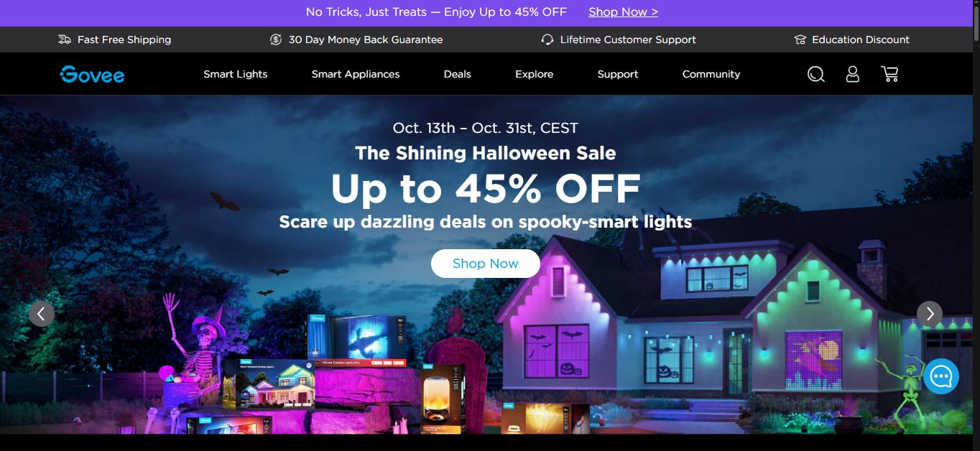This screenshot has width=980, height=451.
Task: Expand the Smart Lights menu
Action: pos(235,74)
